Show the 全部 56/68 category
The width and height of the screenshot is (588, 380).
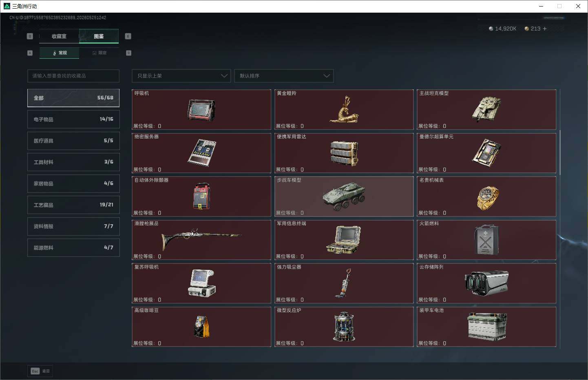pyautogui.click(x=73, y=98)
